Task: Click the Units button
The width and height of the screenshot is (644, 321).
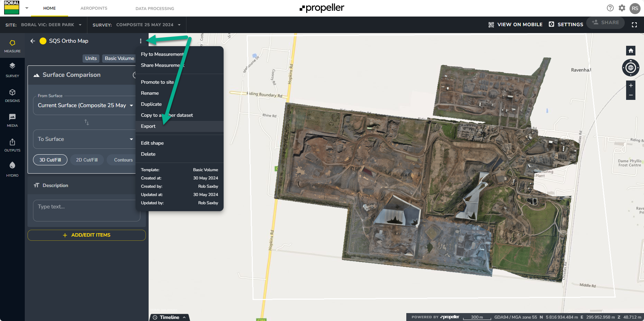Action: pos(91,59)
